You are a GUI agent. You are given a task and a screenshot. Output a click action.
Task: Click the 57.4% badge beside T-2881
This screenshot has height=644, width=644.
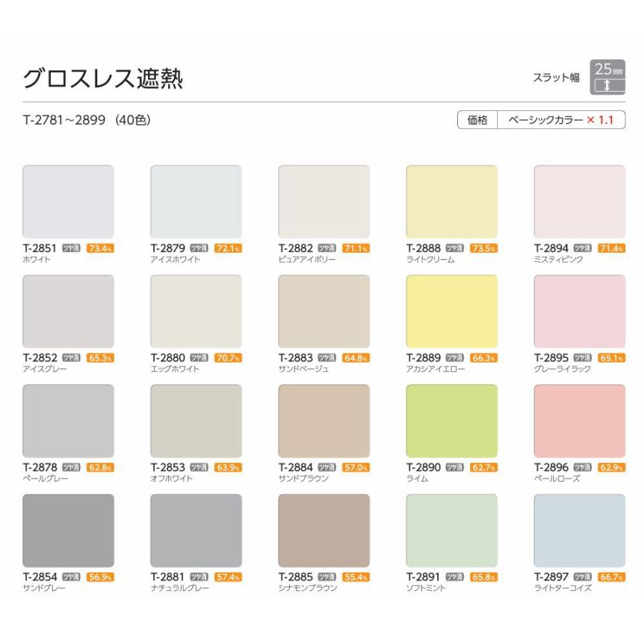coord(229,577)
